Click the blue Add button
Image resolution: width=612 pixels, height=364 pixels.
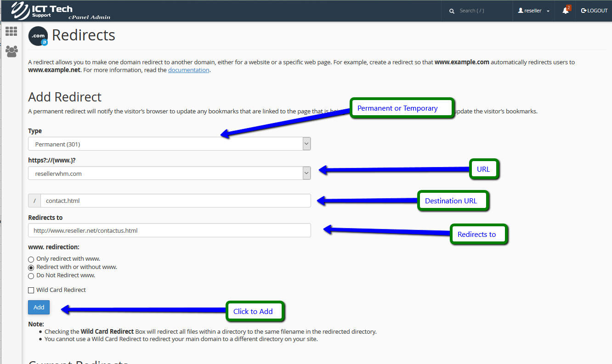(39, 308)
